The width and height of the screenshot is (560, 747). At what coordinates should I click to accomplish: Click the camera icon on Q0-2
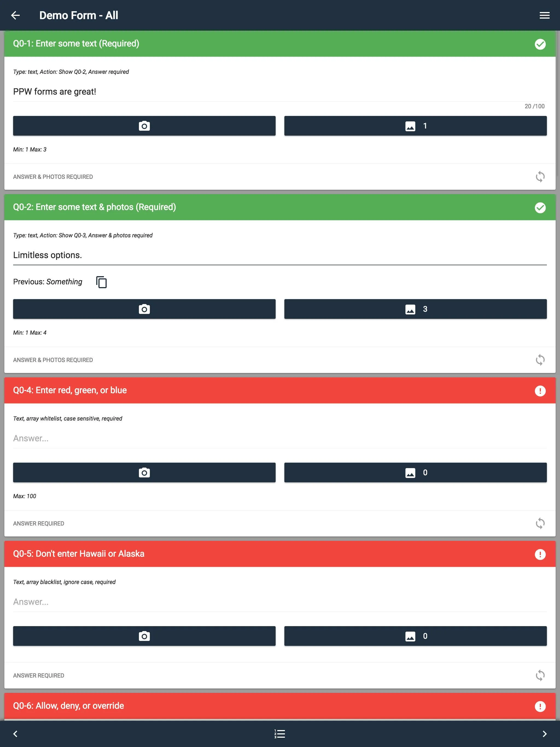coord(144,309)
